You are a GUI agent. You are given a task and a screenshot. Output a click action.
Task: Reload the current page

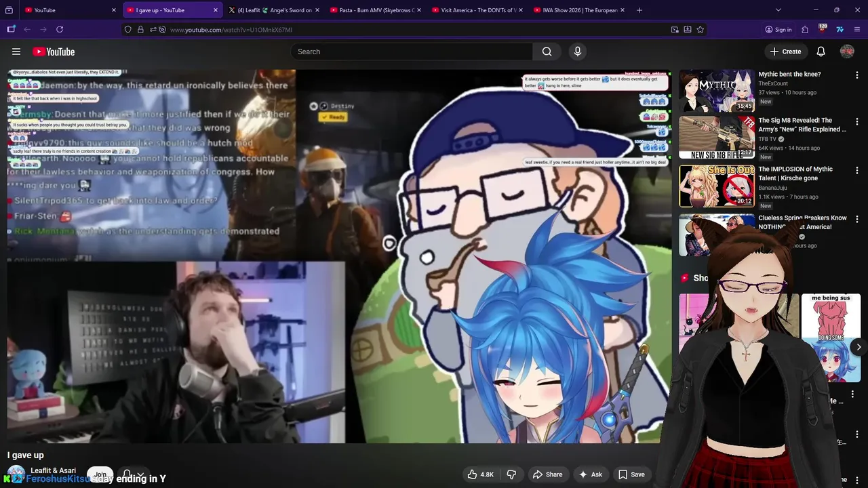click(60, 29)
